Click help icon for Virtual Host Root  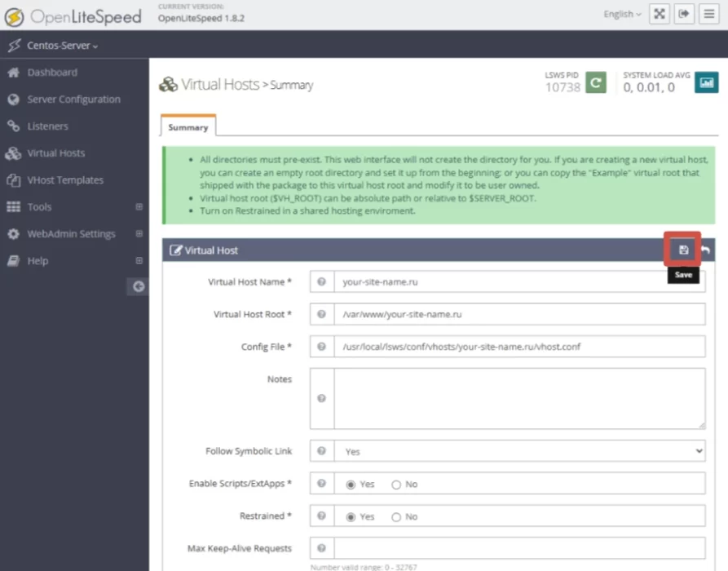point(321,315)
